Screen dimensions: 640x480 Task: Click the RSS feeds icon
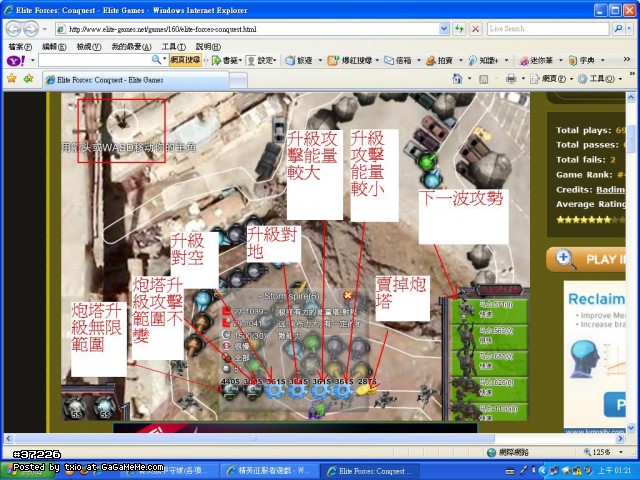(x=483, y=79)
